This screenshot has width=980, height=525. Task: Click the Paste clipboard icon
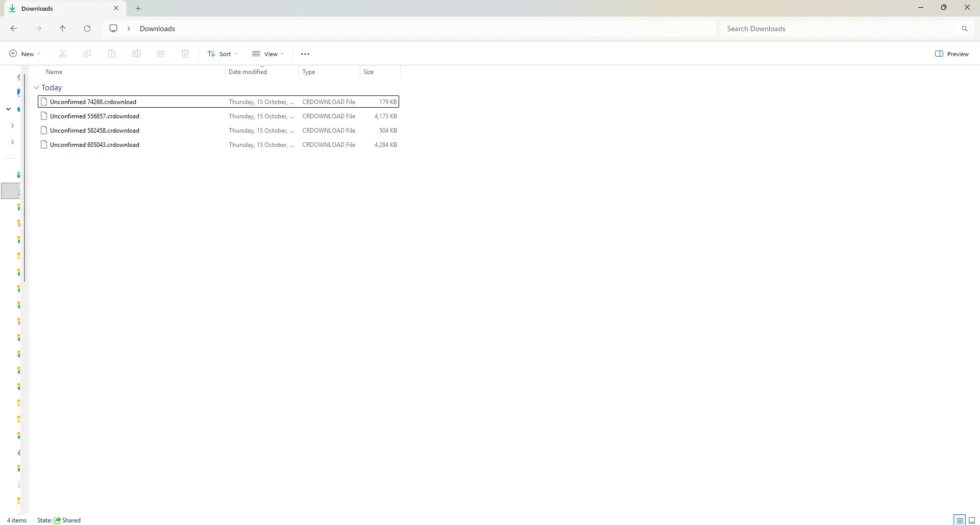pyautogui.click(x=112, y=54)
